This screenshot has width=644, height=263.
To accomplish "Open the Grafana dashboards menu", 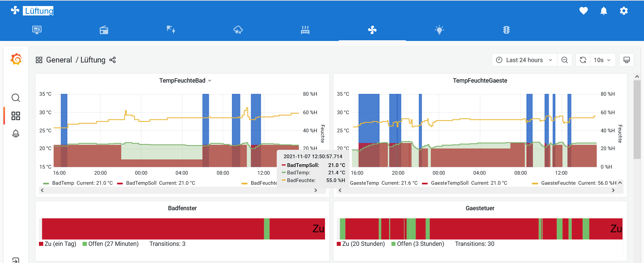I will pyautogui.click(x=16, y=116).
